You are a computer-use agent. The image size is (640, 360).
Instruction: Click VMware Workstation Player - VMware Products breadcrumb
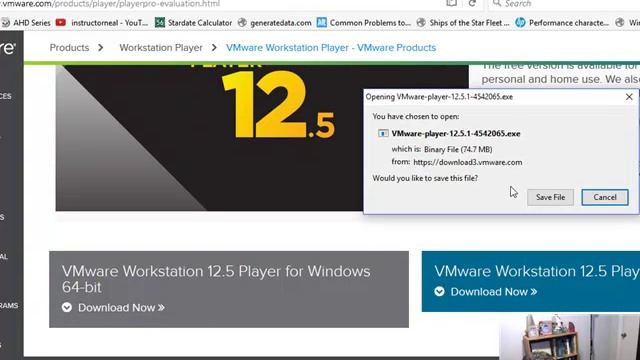[331, 48]
